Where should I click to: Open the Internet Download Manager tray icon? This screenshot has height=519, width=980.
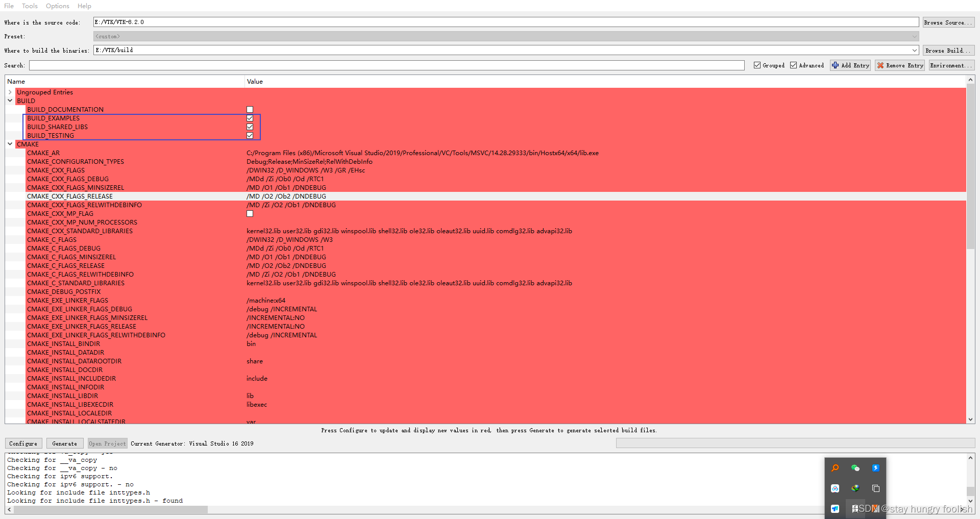pyautogui.click(x=855, y=488)
